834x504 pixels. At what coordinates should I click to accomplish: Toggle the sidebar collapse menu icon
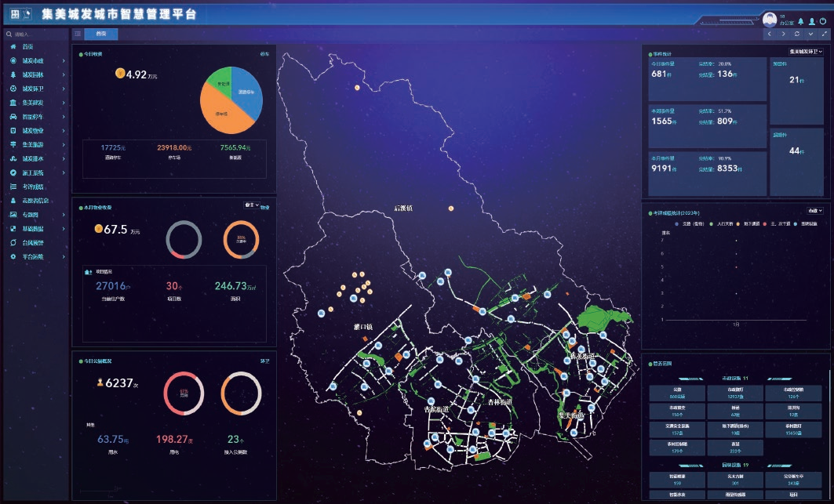tap(77, 34)
